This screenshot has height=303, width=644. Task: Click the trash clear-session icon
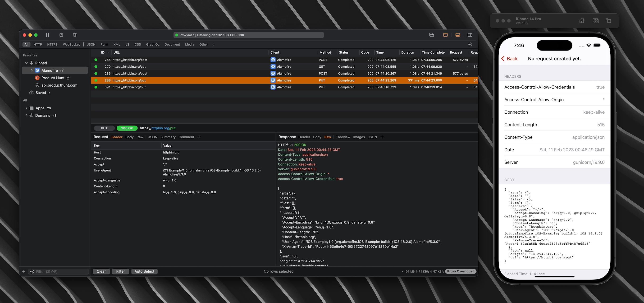[x=75, y=35]
